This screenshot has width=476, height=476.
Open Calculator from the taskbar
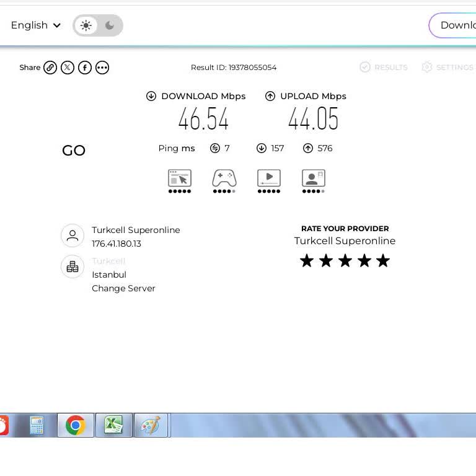(x=37, y=425)
